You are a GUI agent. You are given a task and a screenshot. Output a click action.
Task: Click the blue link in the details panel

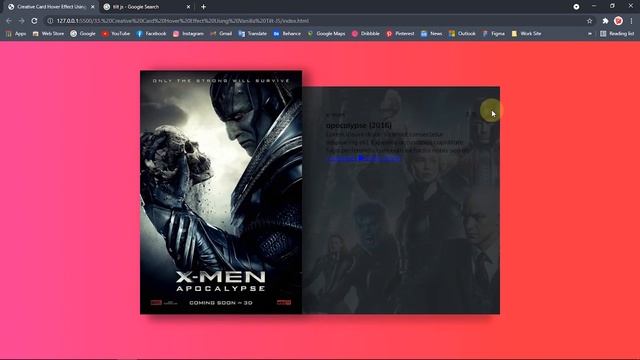(363, 158)
